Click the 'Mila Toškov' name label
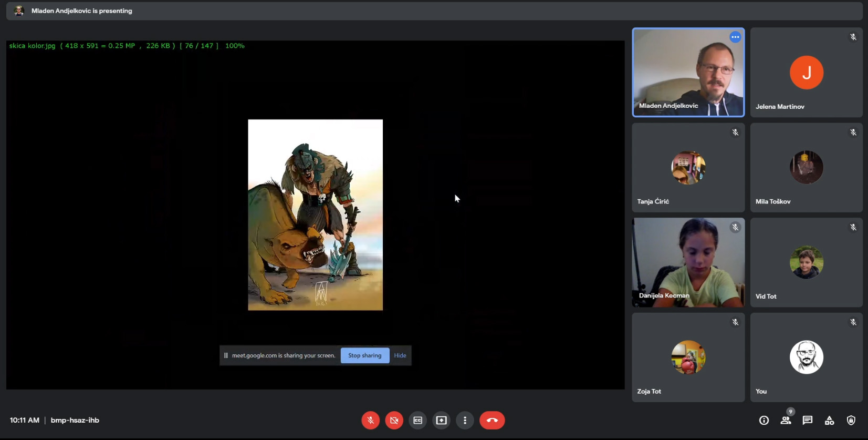Viewport: 868px width, 440px height. (x=773, y=201)
